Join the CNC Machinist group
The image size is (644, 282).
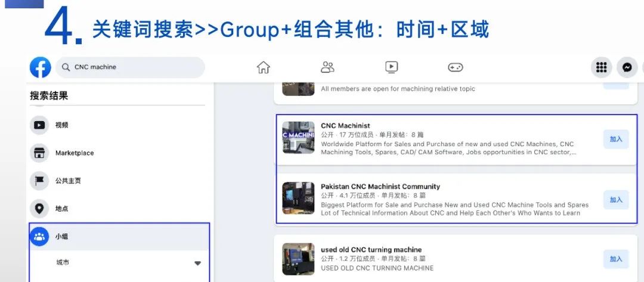[x=616, y=139]
